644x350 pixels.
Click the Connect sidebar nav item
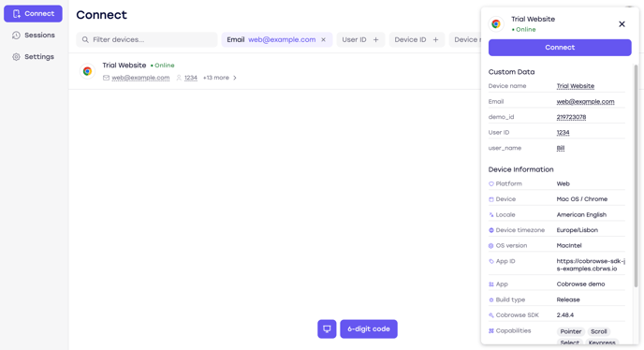34,13
